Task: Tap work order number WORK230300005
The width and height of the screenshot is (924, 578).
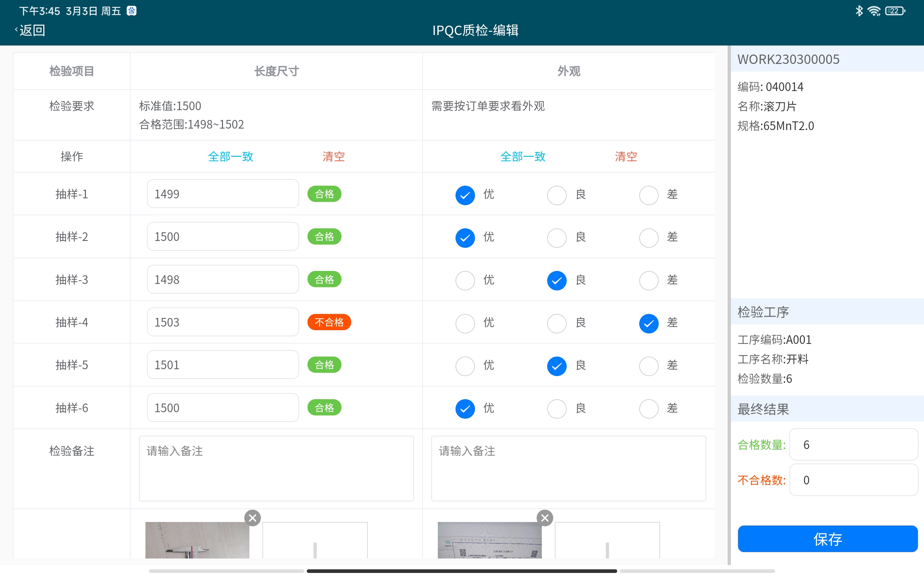Action: click(x=788, y=59)
